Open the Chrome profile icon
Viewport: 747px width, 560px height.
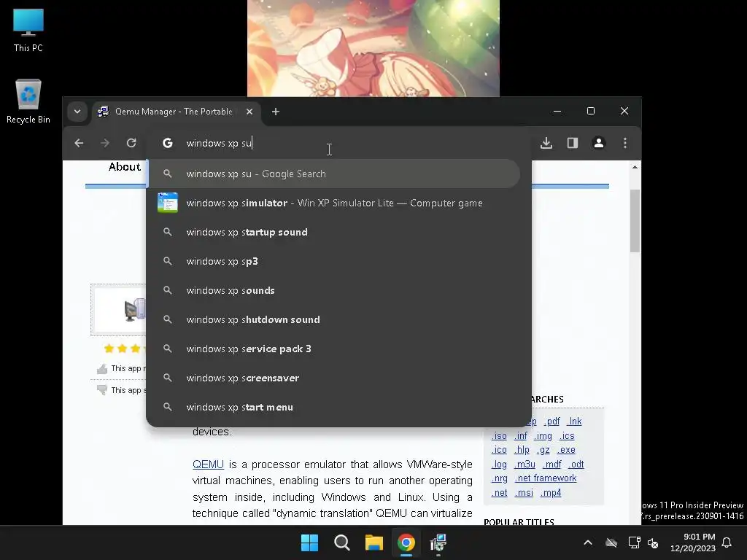tap(599, 143)
